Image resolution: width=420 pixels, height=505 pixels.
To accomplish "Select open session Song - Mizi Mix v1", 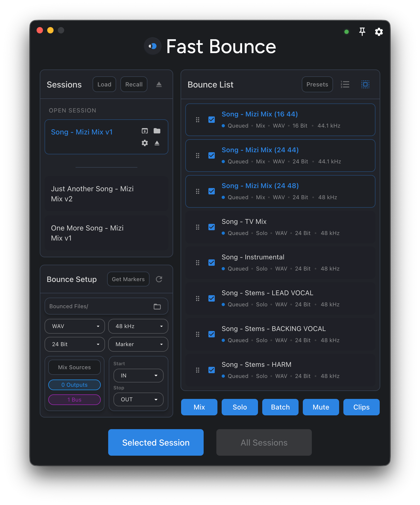I will click(x=106, y=137).
